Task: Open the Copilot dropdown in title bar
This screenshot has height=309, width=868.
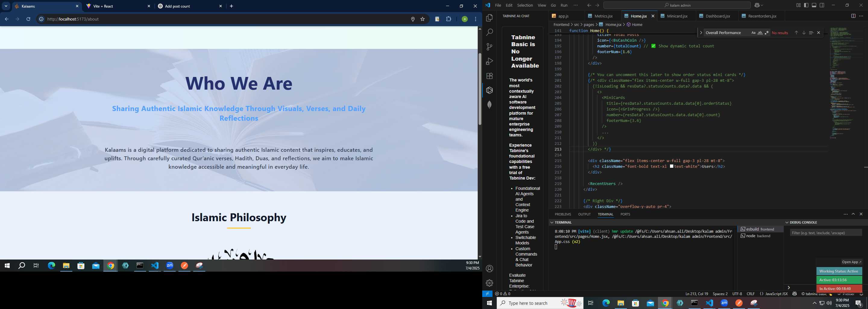Action: 759,5
